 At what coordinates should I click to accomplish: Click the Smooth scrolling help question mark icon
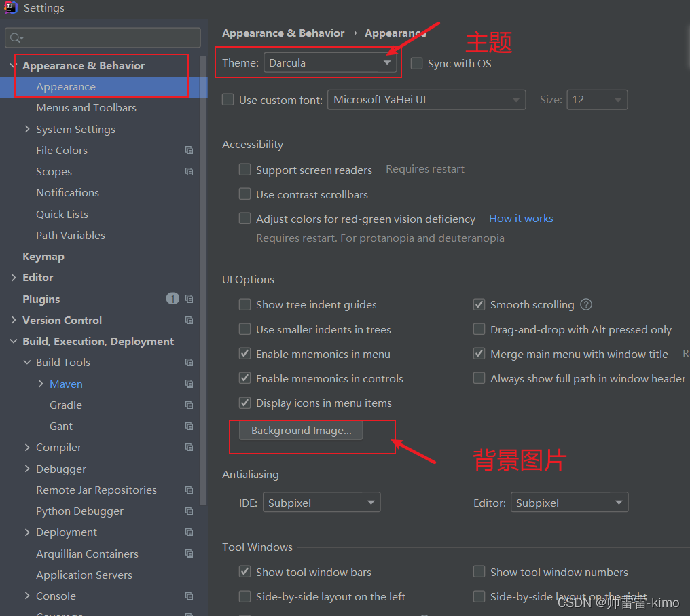pyautogui.click(x=586, y=304)
